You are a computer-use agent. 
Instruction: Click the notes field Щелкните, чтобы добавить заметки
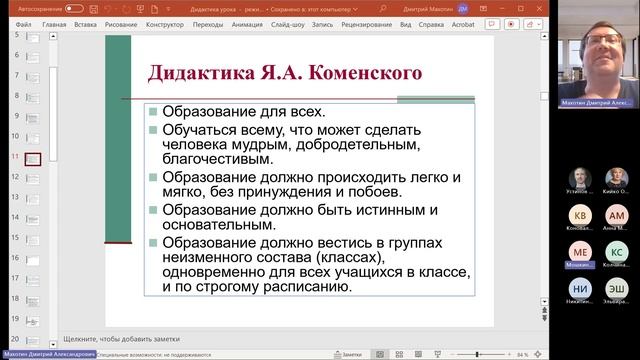pos(122,339)
